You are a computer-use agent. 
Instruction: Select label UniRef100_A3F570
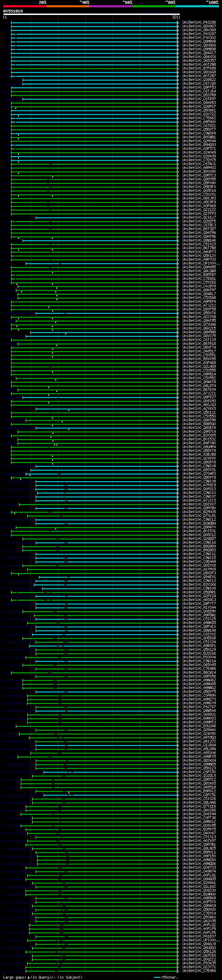[x=199, y=902]
